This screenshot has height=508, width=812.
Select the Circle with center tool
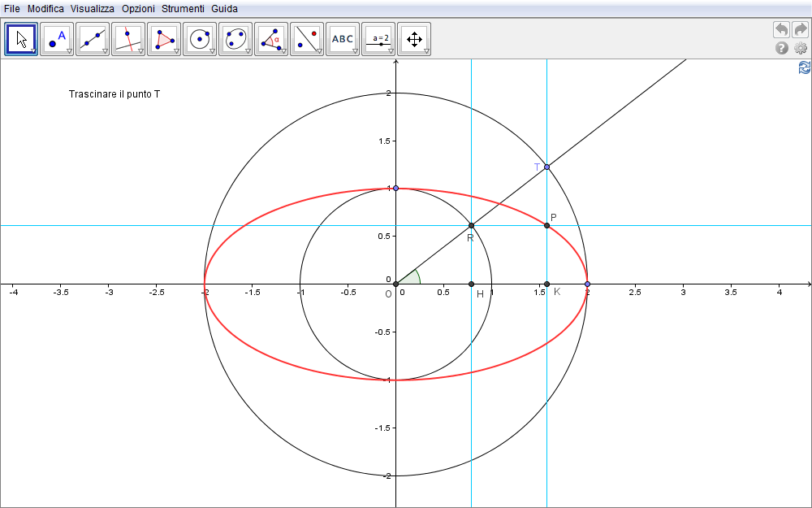click(x=199, y=38)
